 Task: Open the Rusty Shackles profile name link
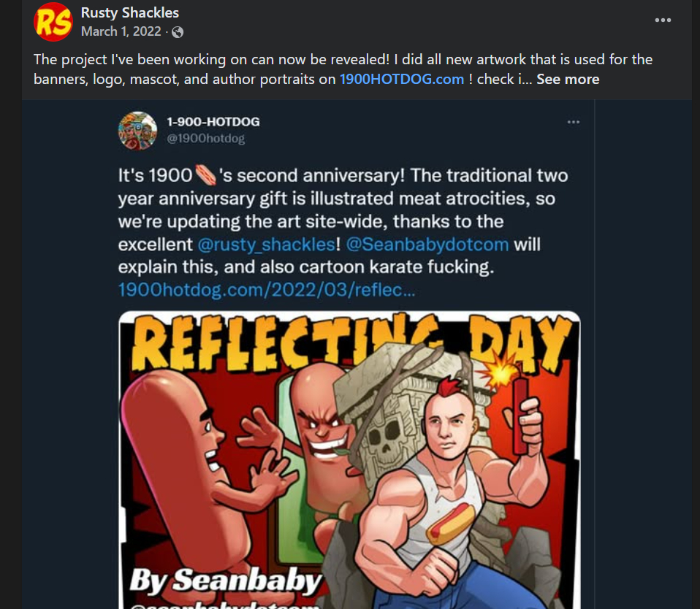(130, 12)
